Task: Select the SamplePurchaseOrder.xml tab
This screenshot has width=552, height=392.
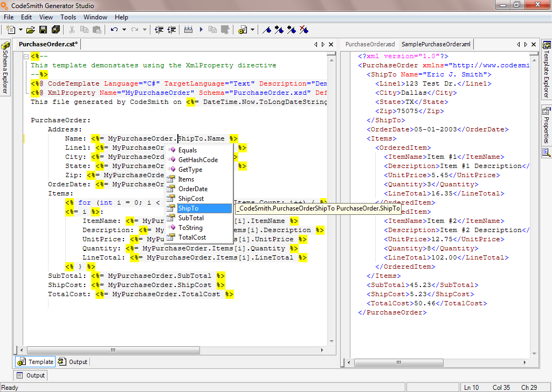Action: pyautogui.click(x=436, y=44)
